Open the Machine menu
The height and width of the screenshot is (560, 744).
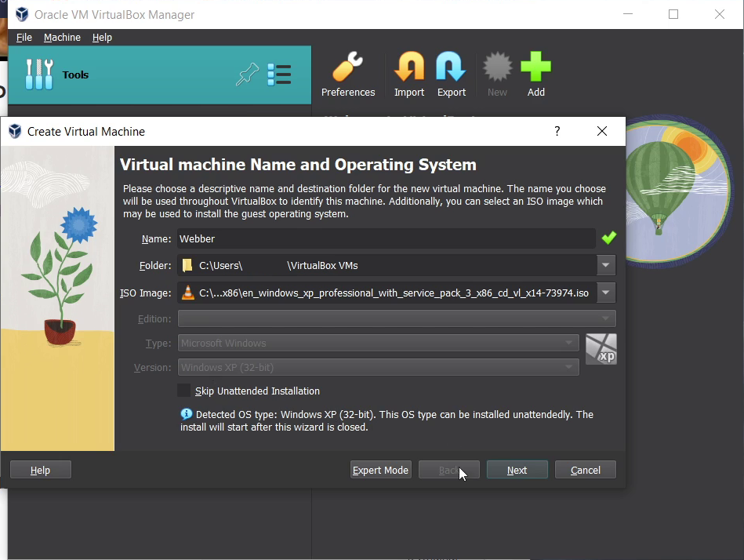tap(62, 38)
